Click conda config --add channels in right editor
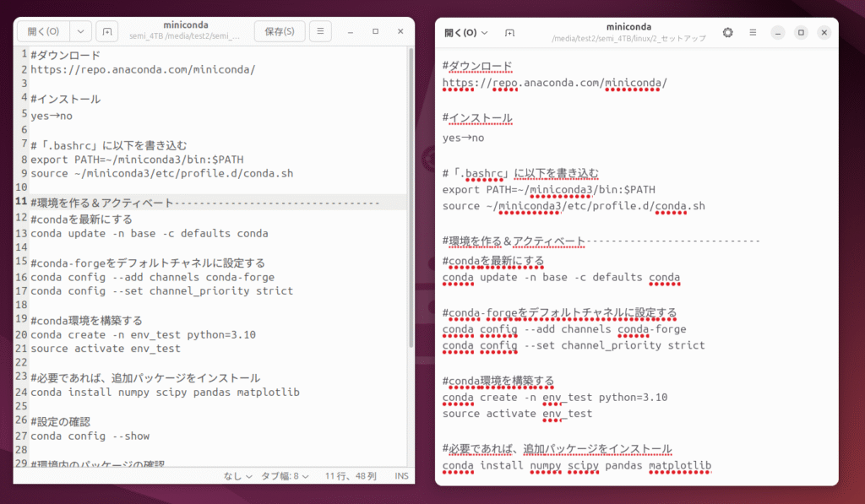 (x=564, y=328)
